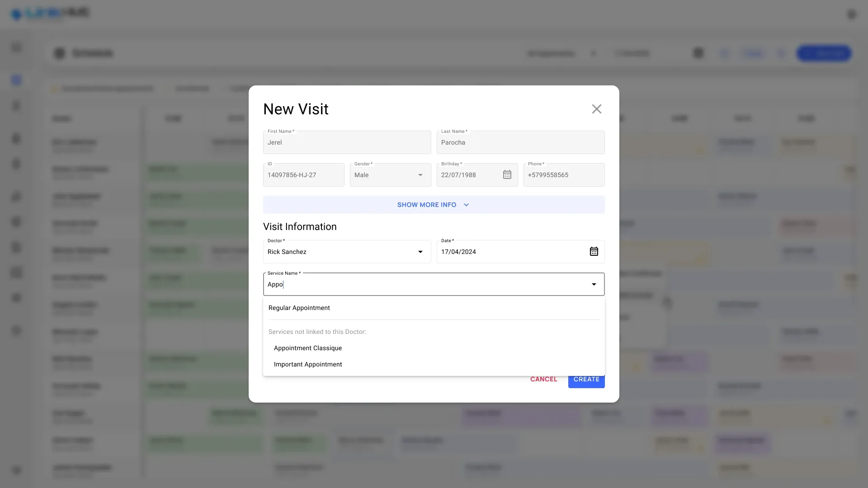Open the visit Date calendar icon

pos(594,252)
